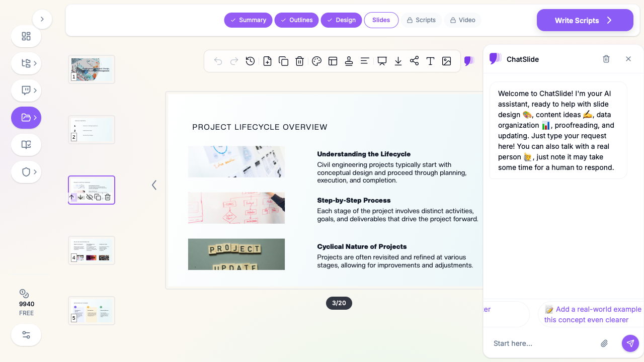Change the slide layout template
This screenshot has height=362, width=644.
tap(333, 61)
